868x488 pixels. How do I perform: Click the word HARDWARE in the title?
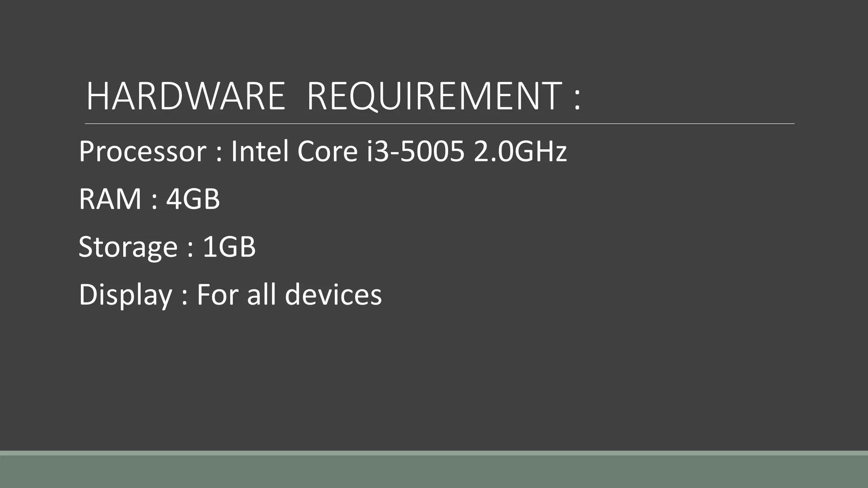[186, 97]
